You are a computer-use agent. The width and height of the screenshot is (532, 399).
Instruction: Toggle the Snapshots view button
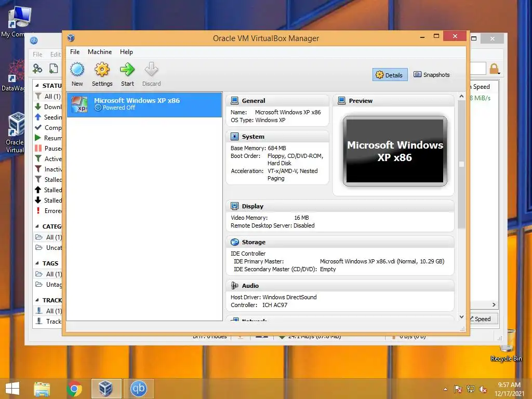click(x=432, y=75)
